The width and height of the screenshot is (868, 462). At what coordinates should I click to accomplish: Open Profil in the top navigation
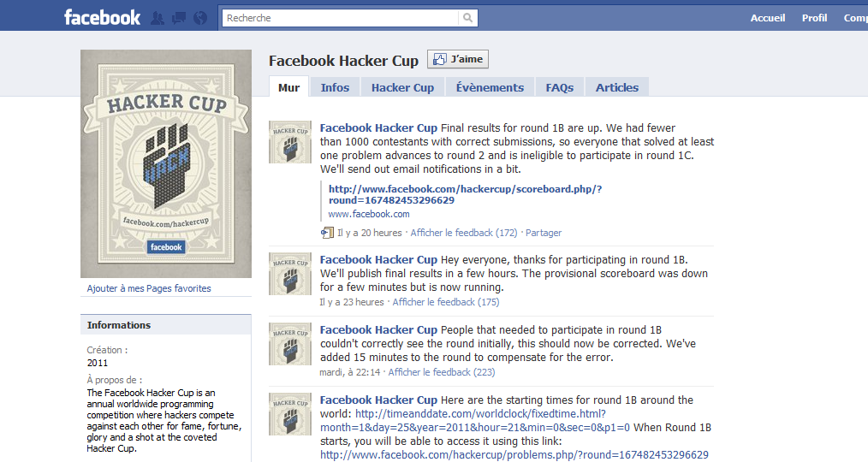click(x=814, y=18)
